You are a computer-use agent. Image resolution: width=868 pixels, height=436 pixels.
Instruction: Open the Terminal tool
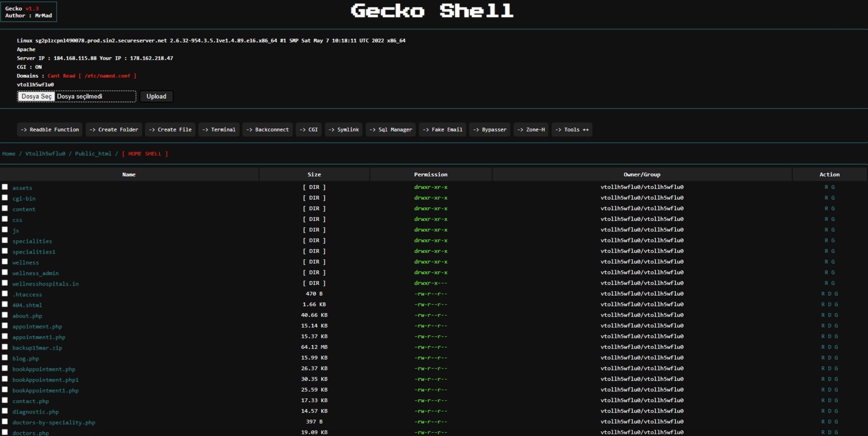pyautogui.click(x=219, y=129)
